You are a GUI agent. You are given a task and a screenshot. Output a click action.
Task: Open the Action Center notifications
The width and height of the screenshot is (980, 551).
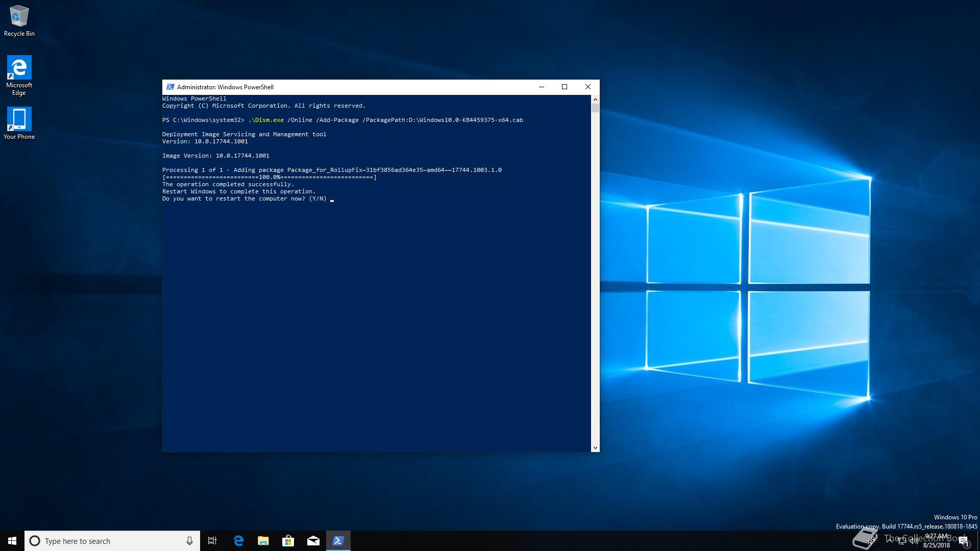(x=964, y=541)
